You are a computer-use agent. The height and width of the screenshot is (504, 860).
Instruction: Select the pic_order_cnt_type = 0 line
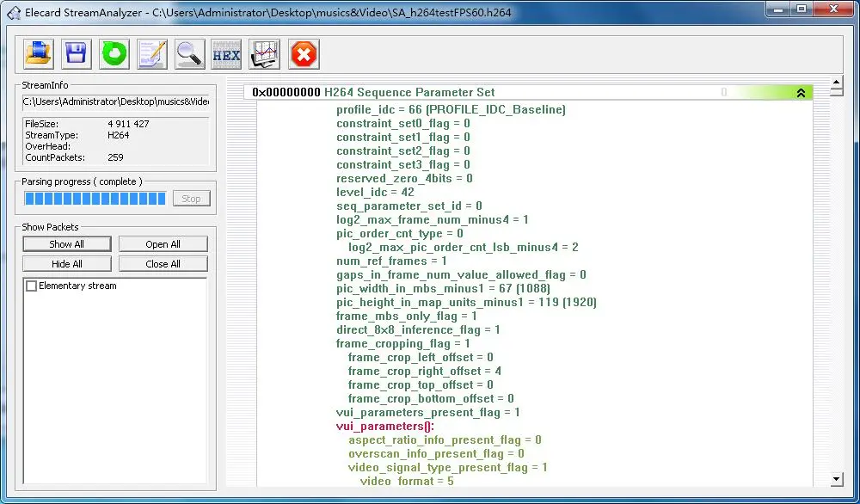pos(400,234)
